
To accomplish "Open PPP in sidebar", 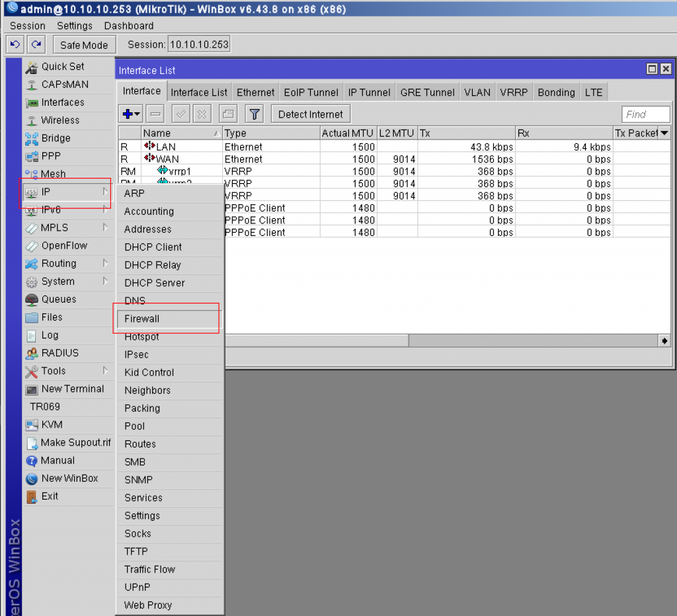I will [x=68, y=156].
